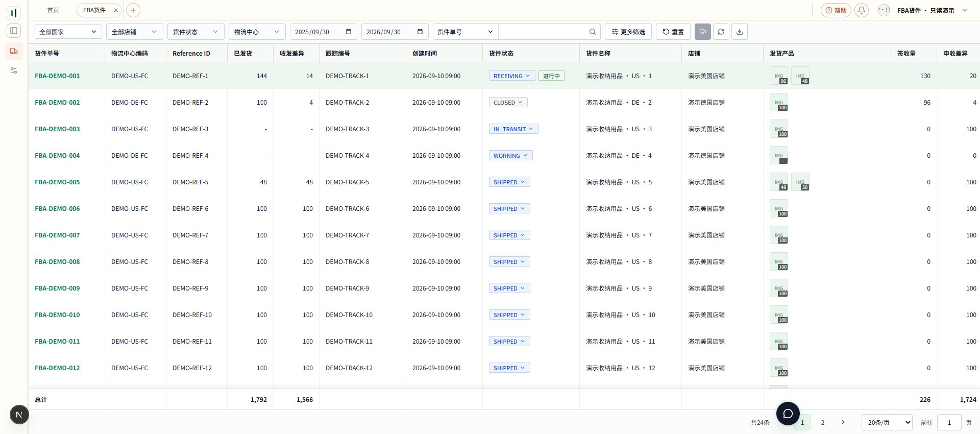The image size is (980, 434).
Task: Click cell DEMO-REF-10
Action: (x=192, y=315)
